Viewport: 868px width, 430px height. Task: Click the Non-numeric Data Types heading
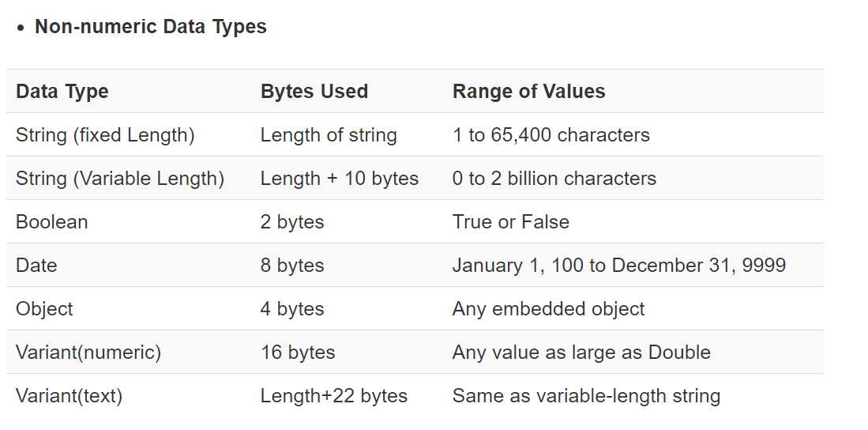(151, 27)
